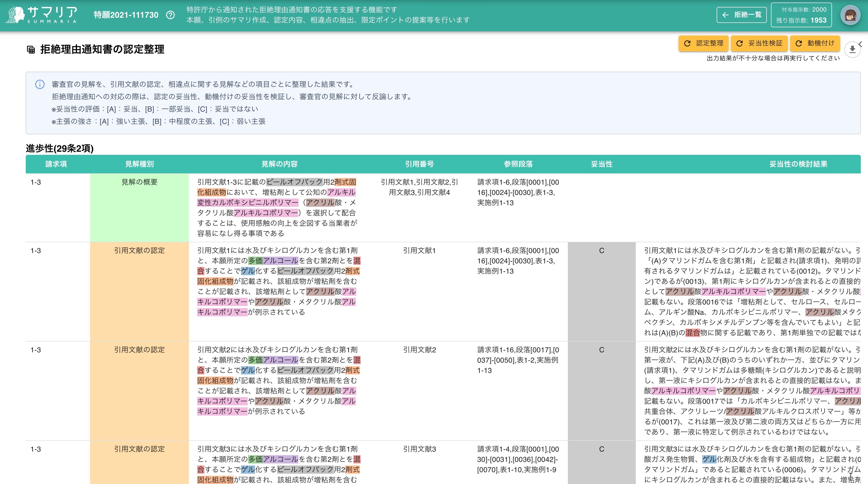Click the 引用文献2 citation number cell
This screenshot has width=868, height=484.
[x=419, y=350]
